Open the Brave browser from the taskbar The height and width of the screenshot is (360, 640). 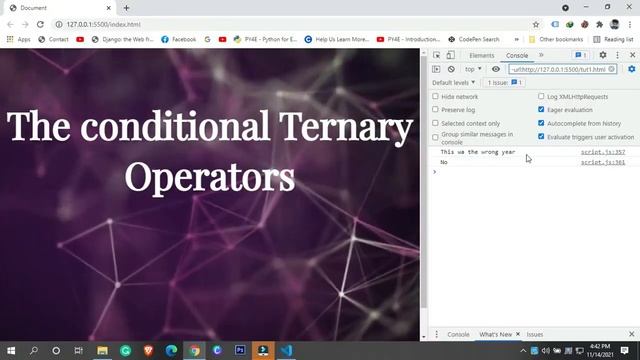coord(148,350)
